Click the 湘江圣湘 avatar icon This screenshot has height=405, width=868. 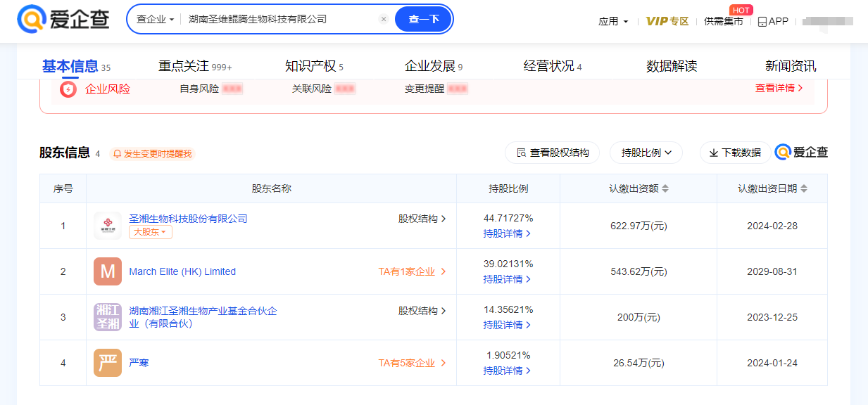[108, 317]
